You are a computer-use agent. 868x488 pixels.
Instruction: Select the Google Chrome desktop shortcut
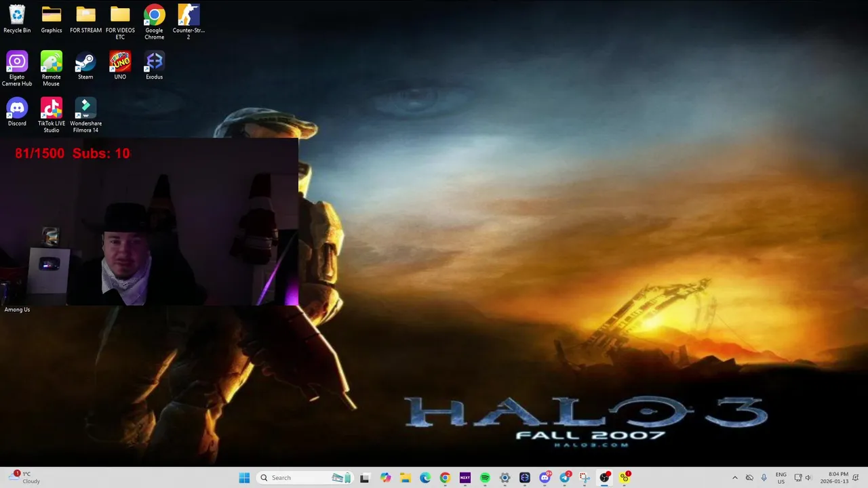(154, 22)
